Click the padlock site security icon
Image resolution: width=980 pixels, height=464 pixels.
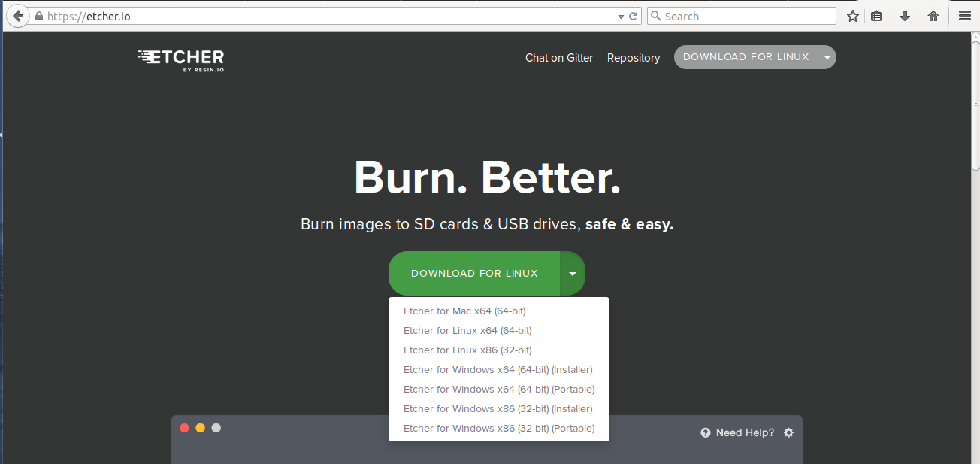point(39,16)
